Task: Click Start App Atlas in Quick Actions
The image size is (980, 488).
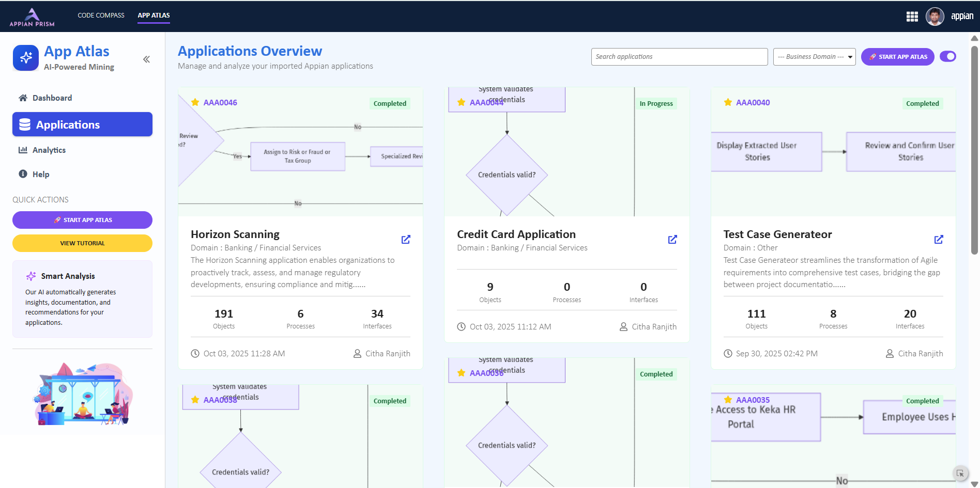Action: 82,220
